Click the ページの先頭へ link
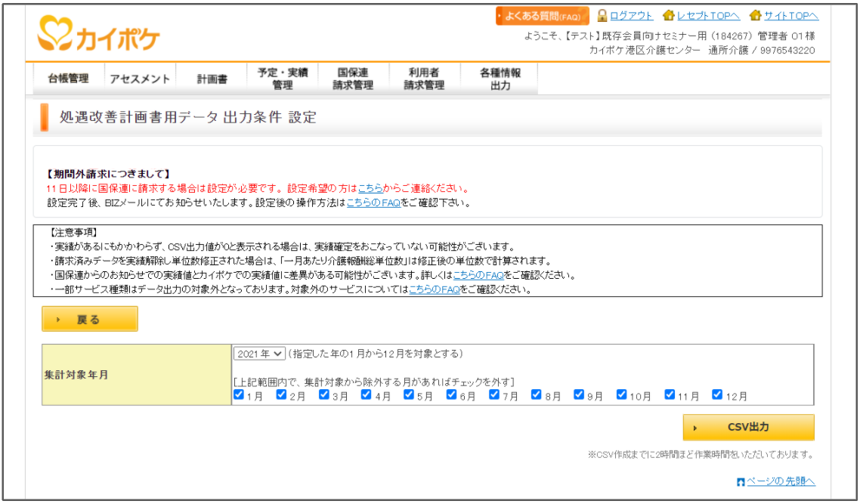 781,481
